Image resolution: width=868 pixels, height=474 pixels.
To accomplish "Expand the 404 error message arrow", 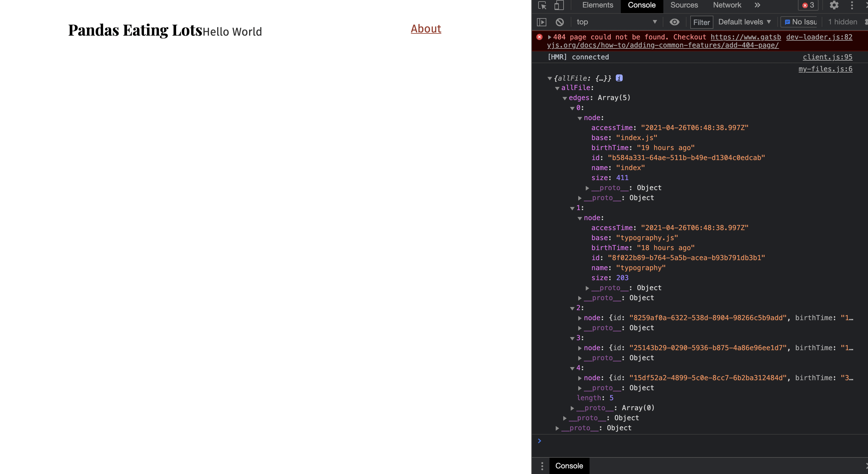I will 549,38.
